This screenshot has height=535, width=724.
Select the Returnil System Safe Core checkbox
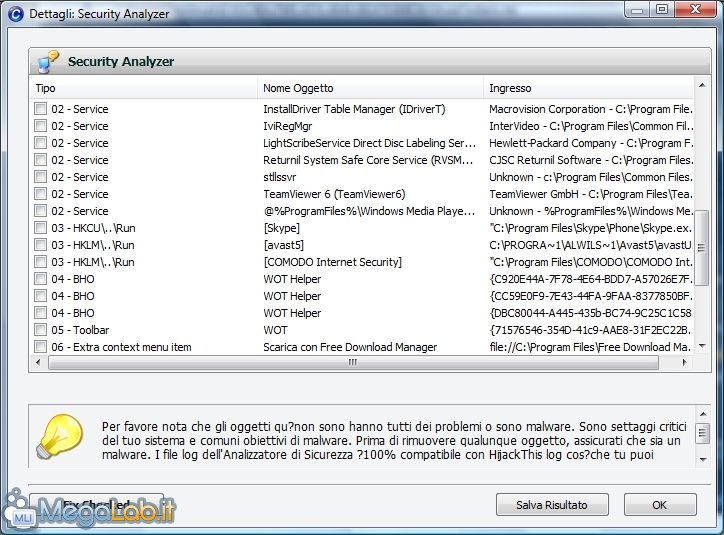coord(41,160)
